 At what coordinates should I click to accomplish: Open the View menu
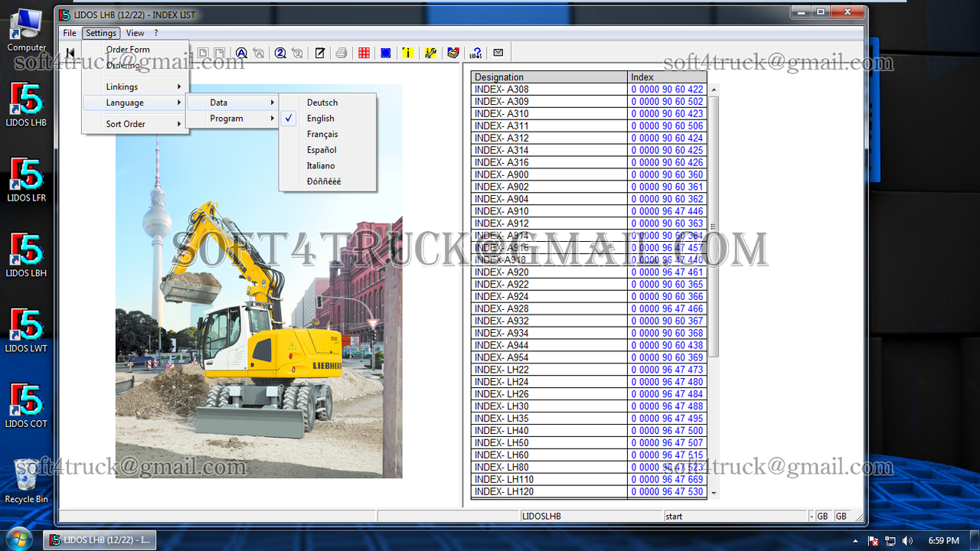136,33
